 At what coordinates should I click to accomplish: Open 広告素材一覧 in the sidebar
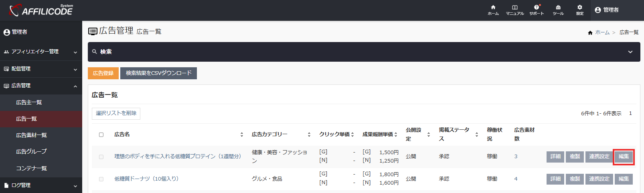click(x=41, y=135)
